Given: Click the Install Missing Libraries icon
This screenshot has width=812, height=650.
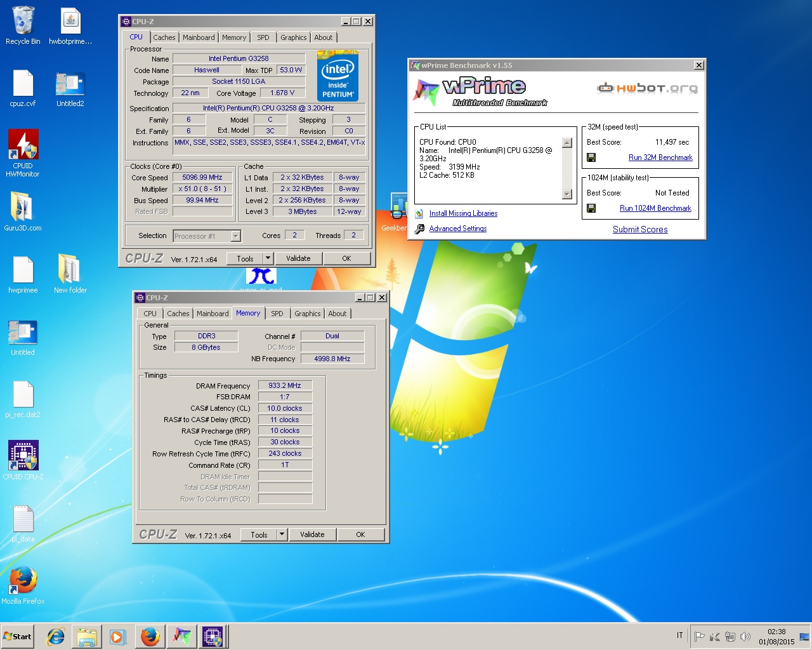Looking at the screenshot, I should point(419,213).
